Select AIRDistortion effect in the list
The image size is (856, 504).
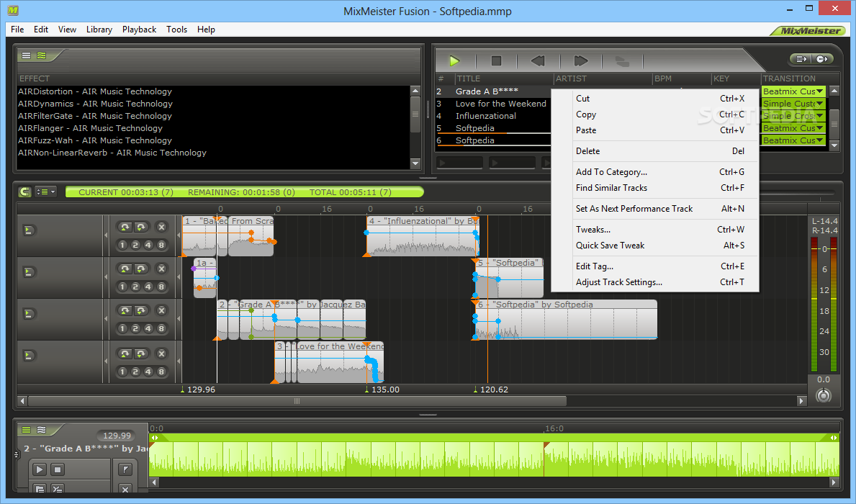(95, 91)
